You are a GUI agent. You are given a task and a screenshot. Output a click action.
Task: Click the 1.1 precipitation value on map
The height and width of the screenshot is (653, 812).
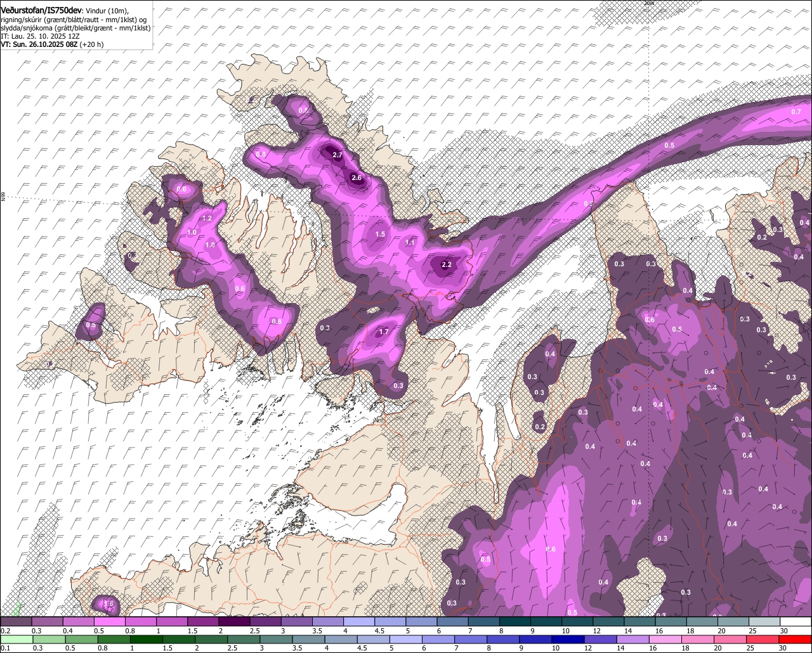click(410, 243)
